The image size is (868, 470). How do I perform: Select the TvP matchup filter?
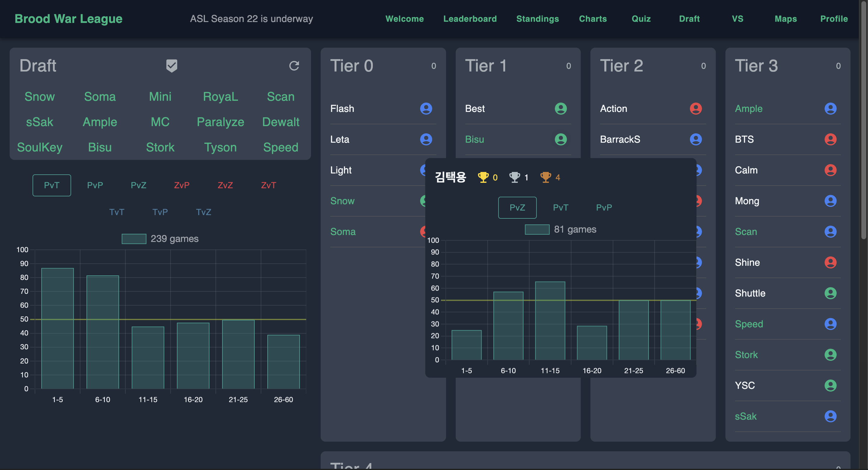160,212
